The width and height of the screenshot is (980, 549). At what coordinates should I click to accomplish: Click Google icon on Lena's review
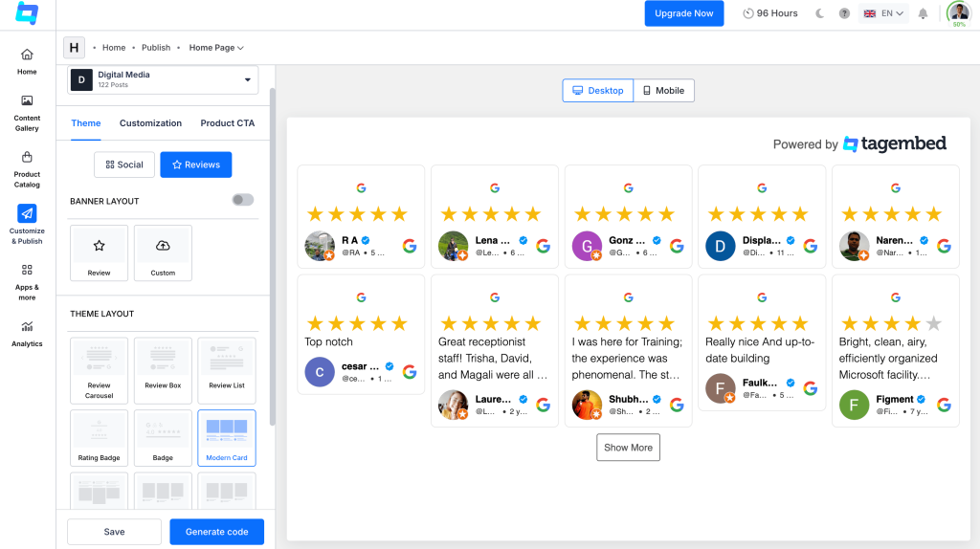click(x=544, y=246)
